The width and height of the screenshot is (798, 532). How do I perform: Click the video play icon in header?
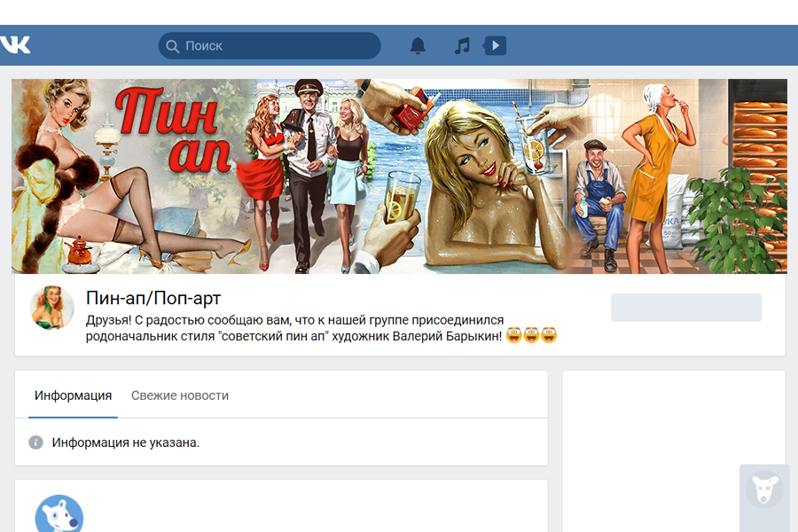point(494,45)
